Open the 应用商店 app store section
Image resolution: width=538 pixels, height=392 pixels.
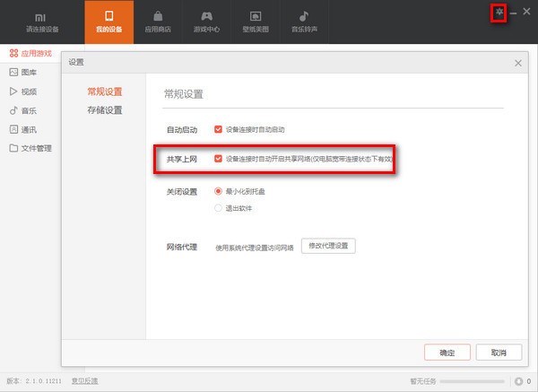[x=158, y=22]
